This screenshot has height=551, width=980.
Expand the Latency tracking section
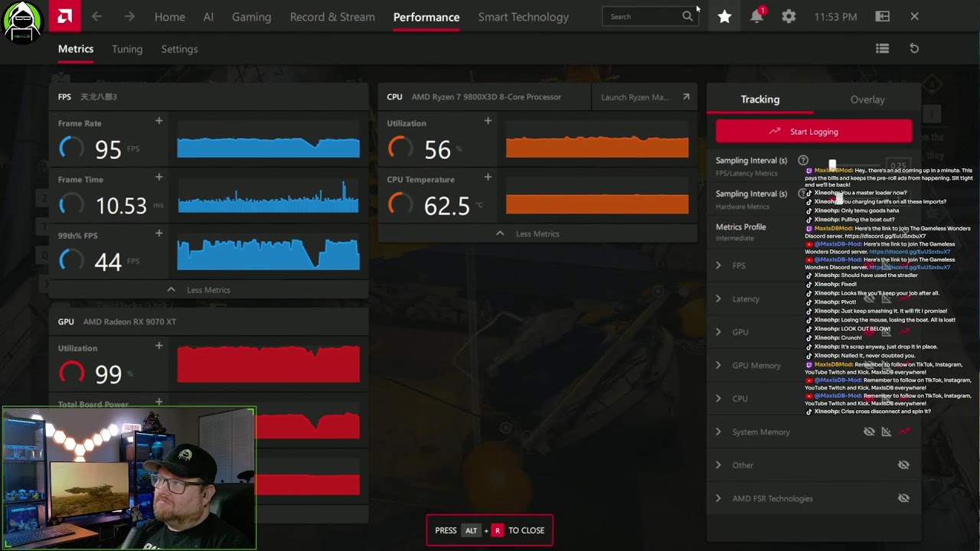(x=718, y=299)
